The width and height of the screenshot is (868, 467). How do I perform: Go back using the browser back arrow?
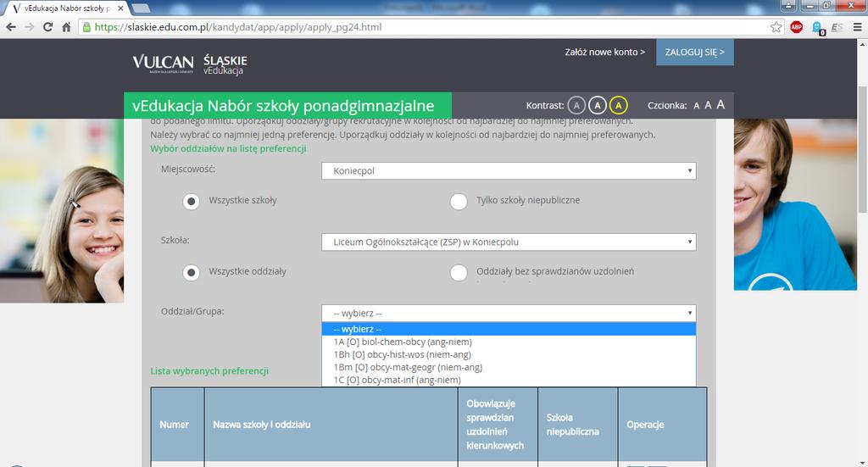(x=11, y=27)
